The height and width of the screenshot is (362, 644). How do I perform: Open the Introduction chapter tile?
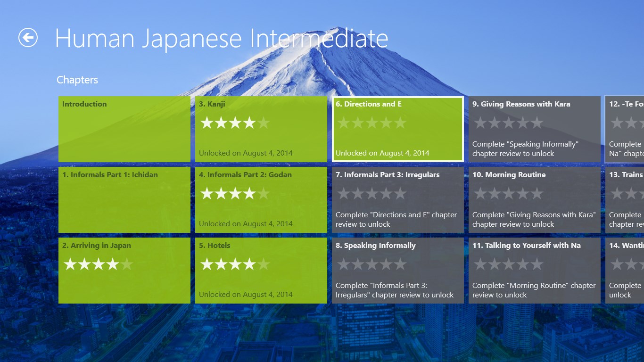pyautogui.click(x=124, y=129)
